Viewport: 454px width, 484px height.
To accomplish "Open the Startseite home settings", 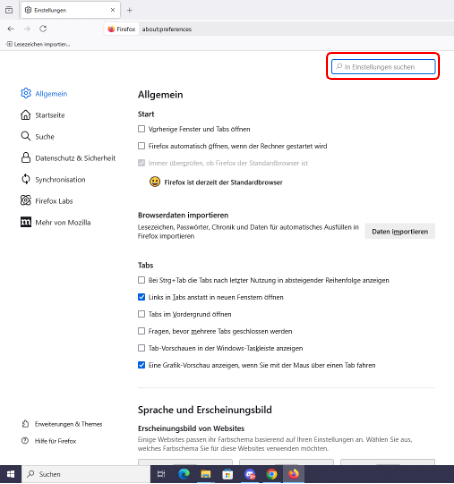I will tap(43, 115).
